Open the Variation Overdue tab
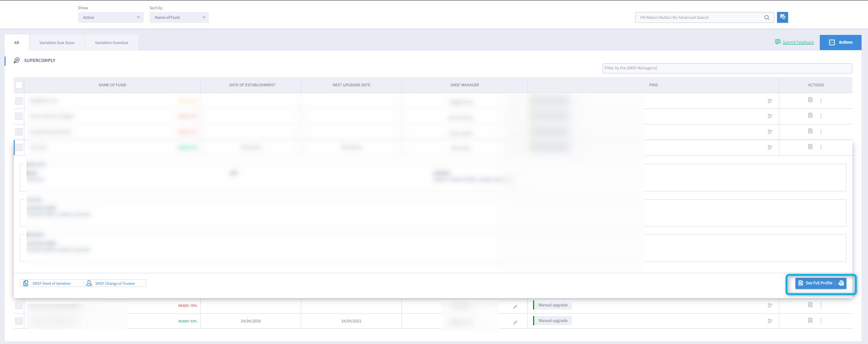This screenshot has height=344, width=868. tap(112, 43)
